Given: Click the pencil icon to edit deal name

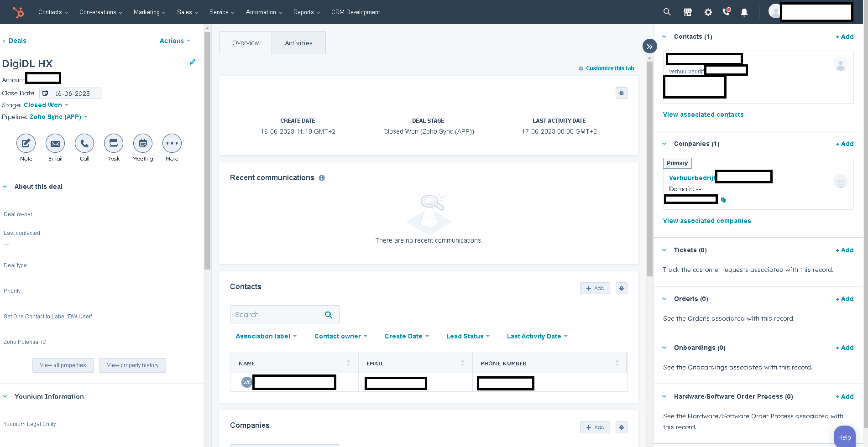Looking at the screenshot, I should (x=193, y=62).
